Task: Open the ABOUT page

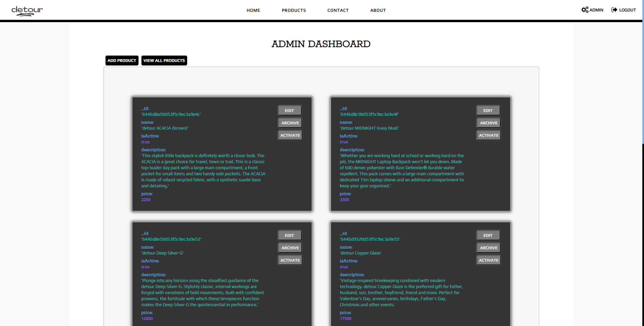Action: click(378, 10)
